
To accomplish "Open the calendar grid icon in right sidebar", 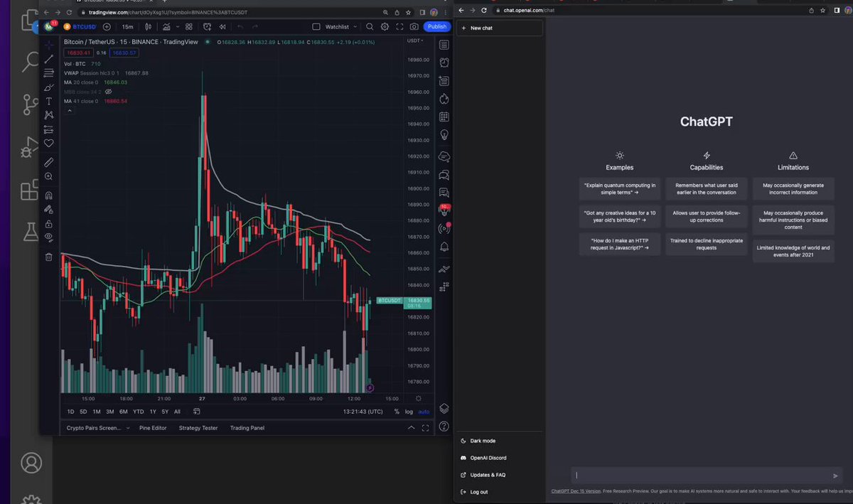I will coord(444,117).
